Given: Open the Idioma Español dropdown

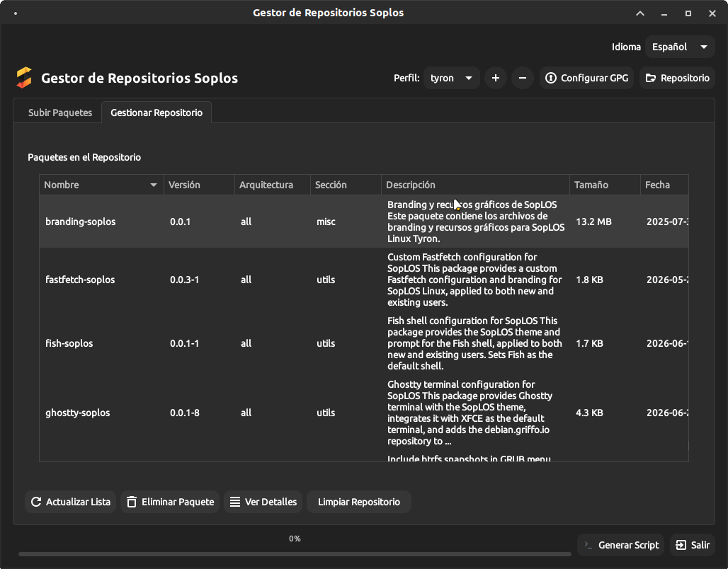Looking at the screenshot, I should click(x=680, y=47).
